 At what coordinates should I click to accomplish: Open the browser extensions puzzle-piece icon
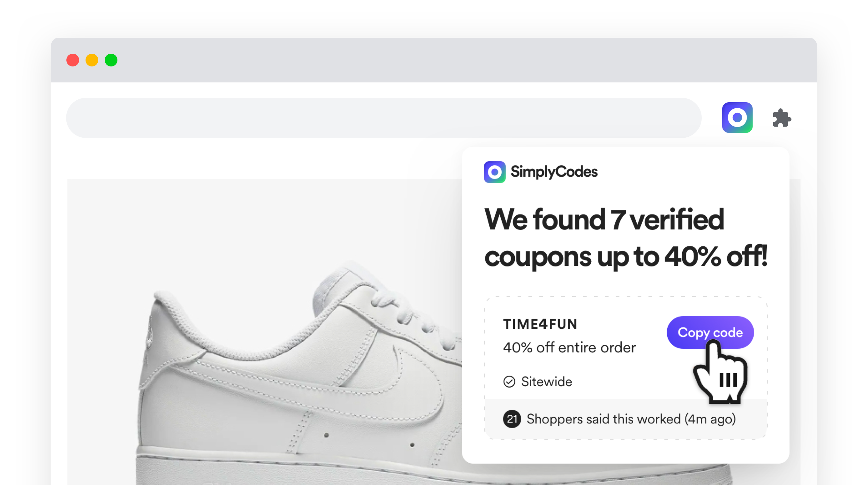782,118
